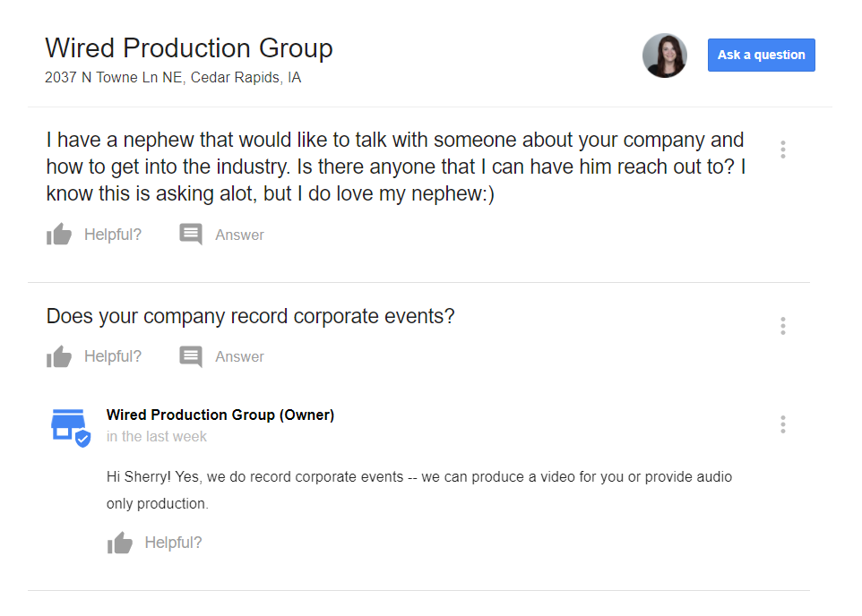This screenshot has width=862, height=616.
Task: Open three-dot menu on the owner's reply
Action: pyautogui.click(x=783, y=424)
